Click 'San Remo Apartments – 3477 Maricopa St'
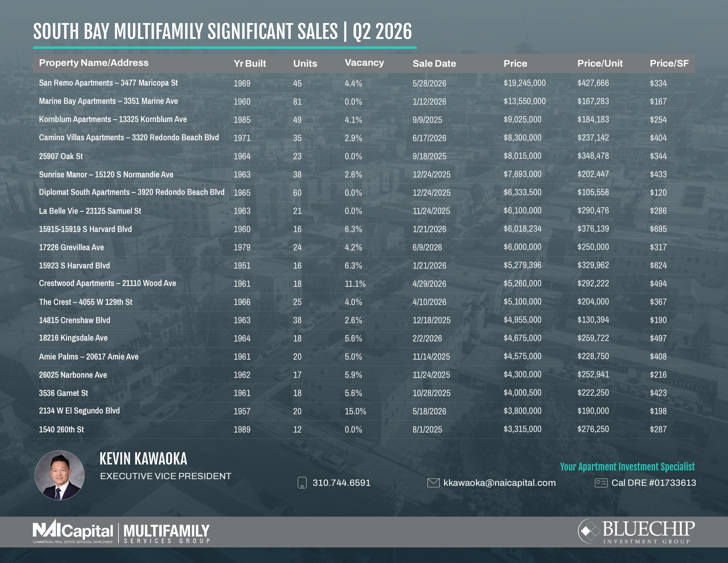 pyautogui.click(x=108, y=83)
